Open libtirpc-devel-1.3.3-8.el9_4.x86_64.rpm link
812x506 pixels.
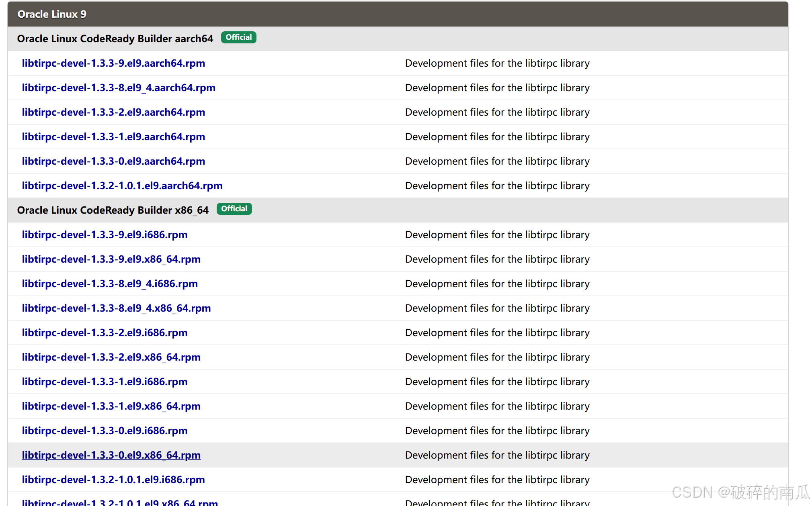[x=116, y=308]
